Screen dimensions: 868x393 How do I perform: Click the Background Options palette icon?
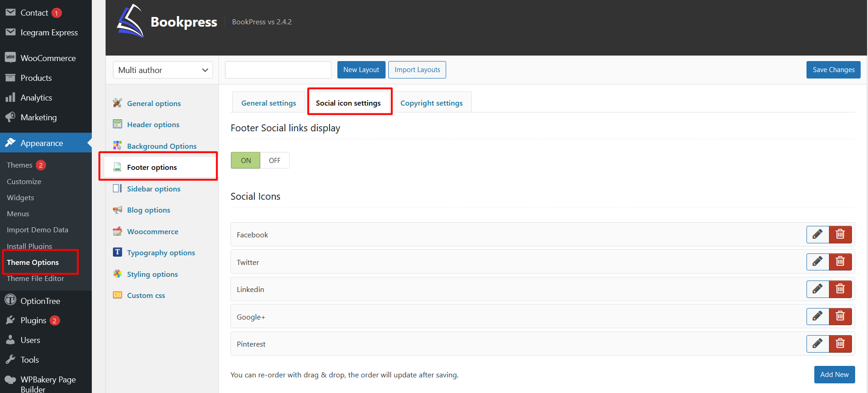pos(118,146)
